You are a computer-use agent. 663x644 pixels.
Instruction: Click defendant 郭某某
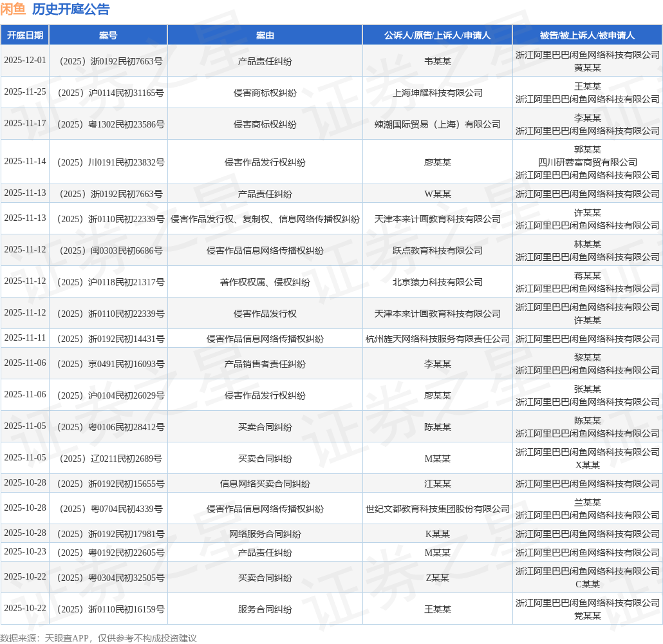click(587, 149)
